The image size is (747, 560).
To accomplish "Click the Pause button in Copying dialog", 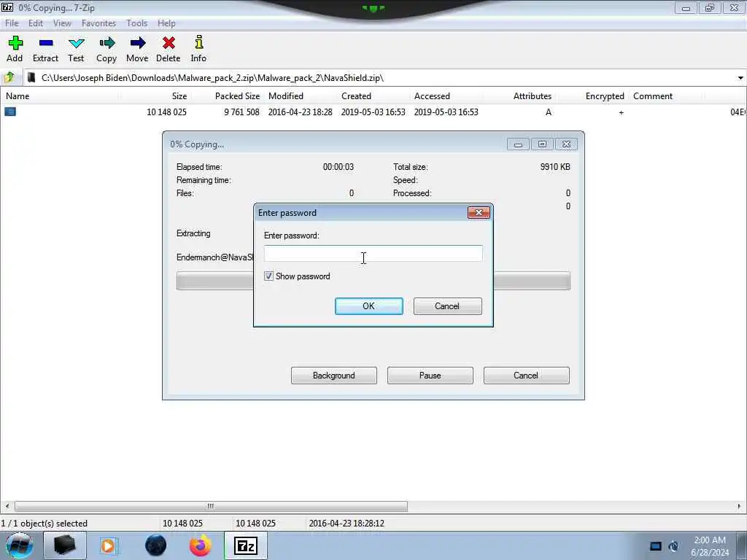I will [430, 376].
